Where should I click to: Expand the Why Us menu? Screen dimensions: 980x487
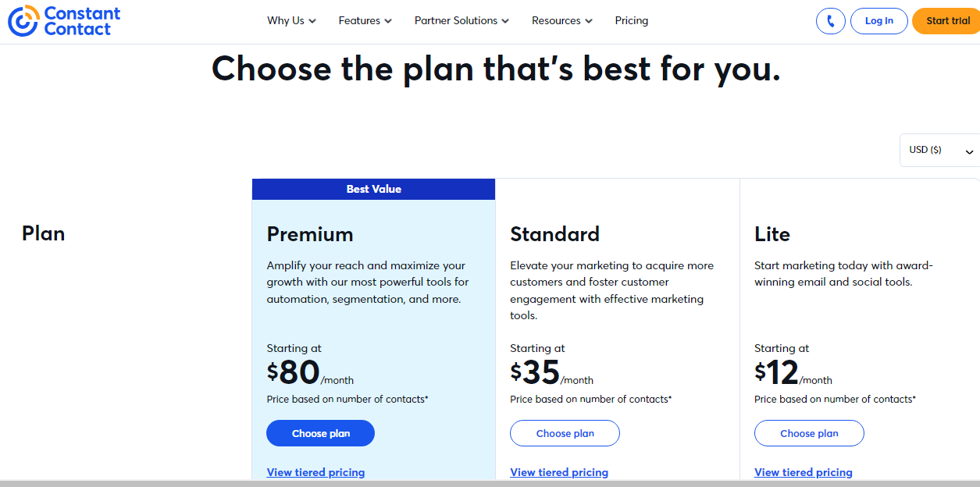(x=291, y=21)
